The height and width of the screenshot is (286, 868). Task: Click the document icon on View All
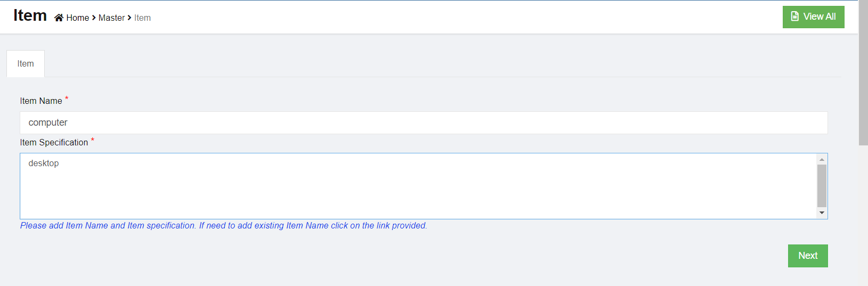tap(794, 17)
